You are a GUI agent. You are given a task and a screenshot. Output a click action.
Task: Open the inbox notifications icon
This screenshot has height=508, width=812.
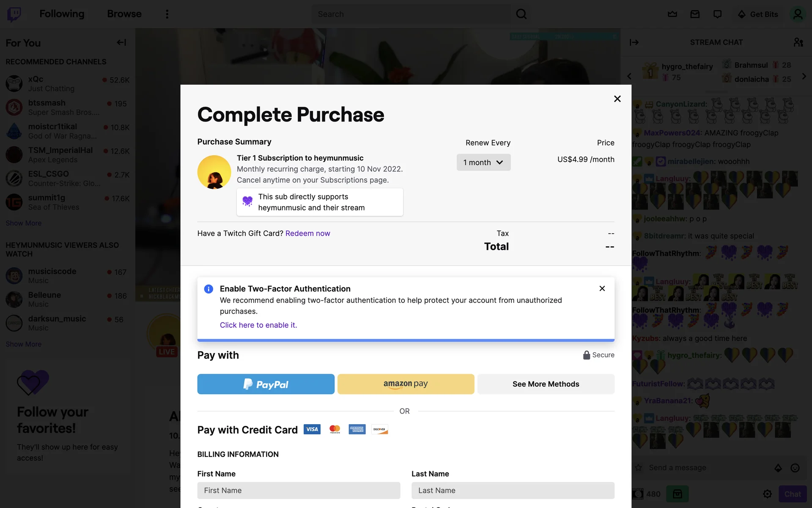pos(695,14)
